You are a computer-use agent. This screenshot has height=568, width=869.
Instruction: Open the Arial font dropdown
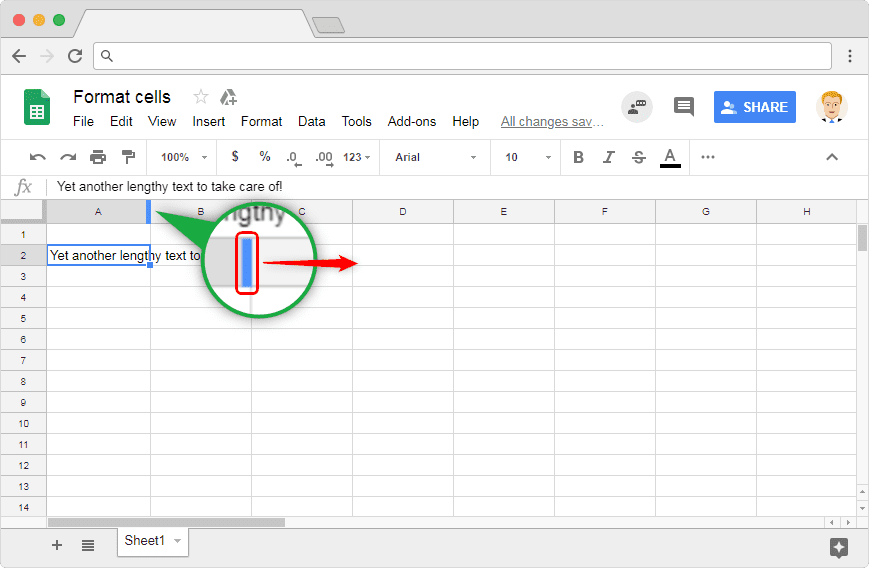[436, 157]
